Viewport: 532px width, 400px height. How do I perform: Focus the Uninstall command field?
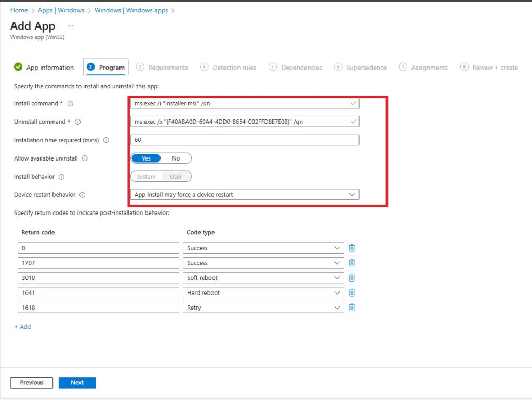245,122
